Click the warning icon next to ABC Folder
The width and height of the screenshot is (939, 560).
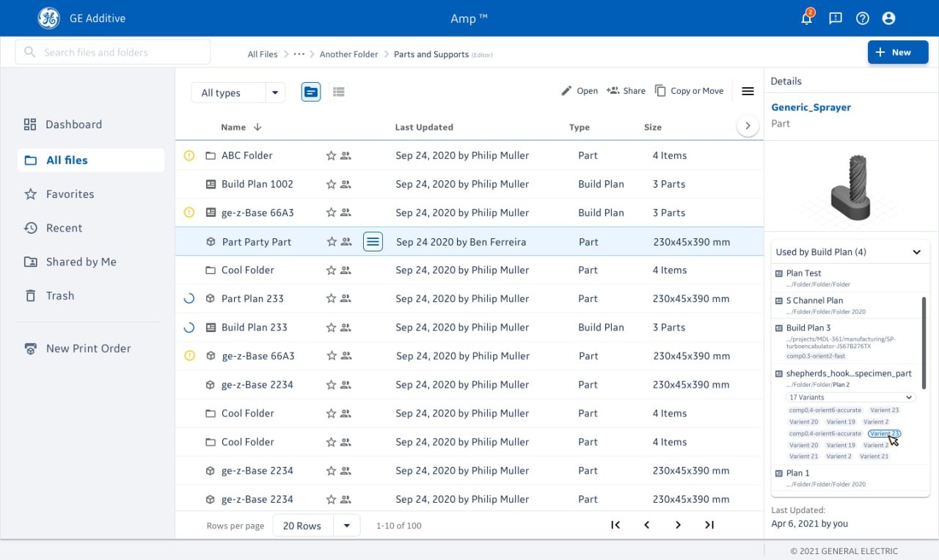(189, 155)
